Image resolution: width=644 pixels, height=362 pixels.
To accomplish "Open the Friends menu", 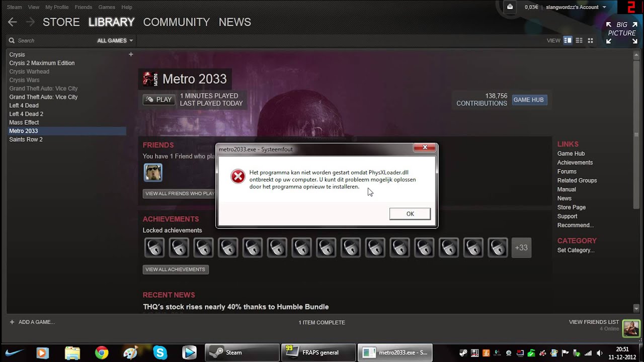I will click(84, 7).
